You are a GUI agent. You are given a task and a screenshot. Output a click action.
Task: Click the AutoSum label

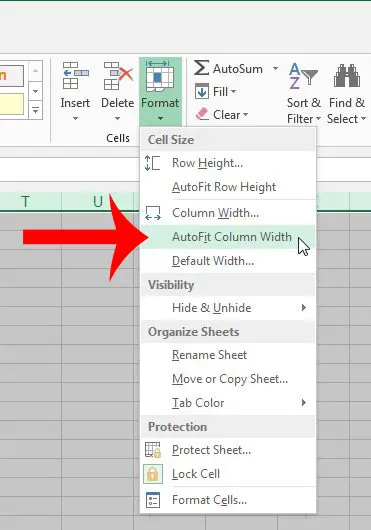coord(238,69)
